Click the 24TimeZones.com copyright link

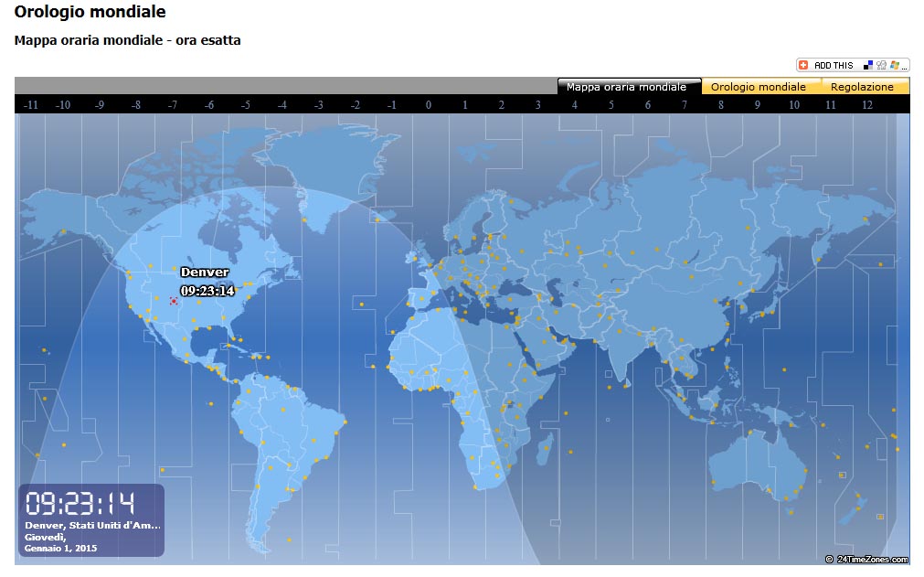[x=866, y=559]
